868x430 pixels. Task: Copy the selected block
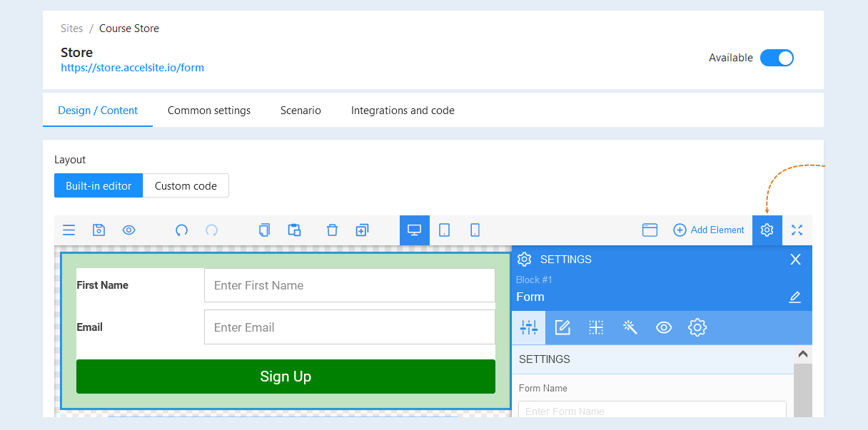click(264, 230)
